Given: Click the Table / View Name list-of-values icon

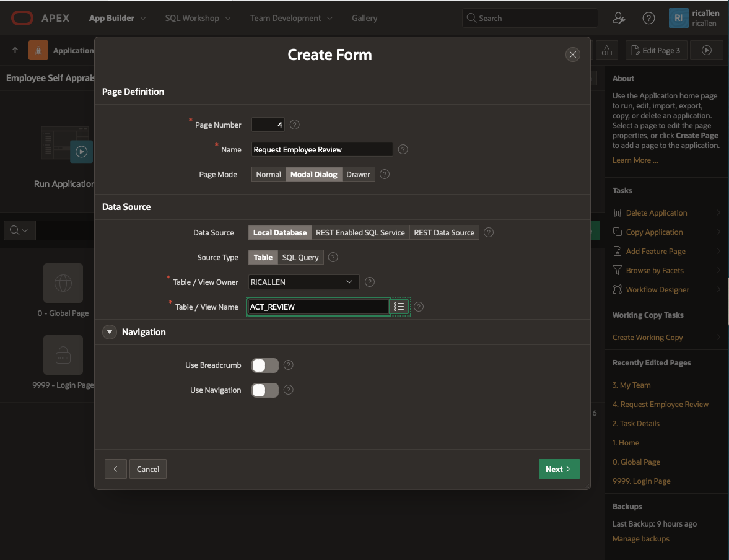Looking at the screenshot, I should [x=399, y=307].
